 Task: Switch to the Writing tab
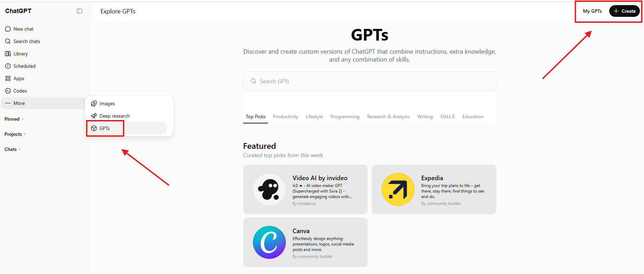tap(425, 117)
